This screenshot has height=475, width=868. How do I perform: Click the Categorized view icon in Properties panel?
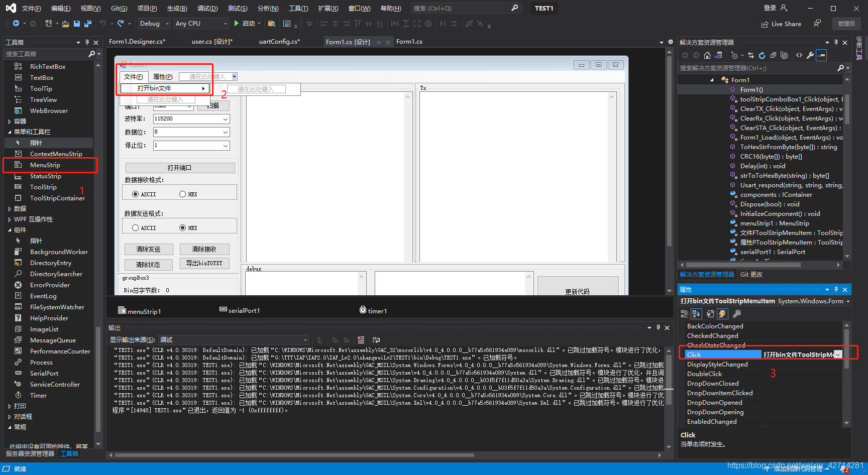tap(684, 314)
